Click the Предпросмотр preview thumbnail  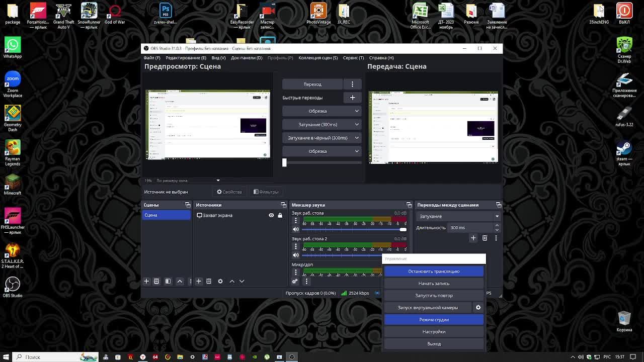(x=208, y=125)
